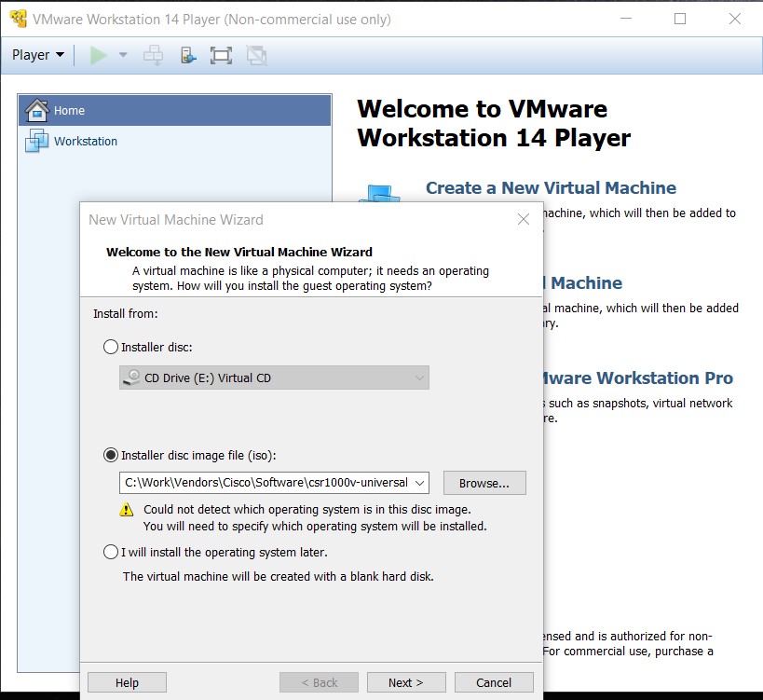Expand the ISO path history dropdown arrow
Screen dimensions: 763x700
click(x=419, y=483)
